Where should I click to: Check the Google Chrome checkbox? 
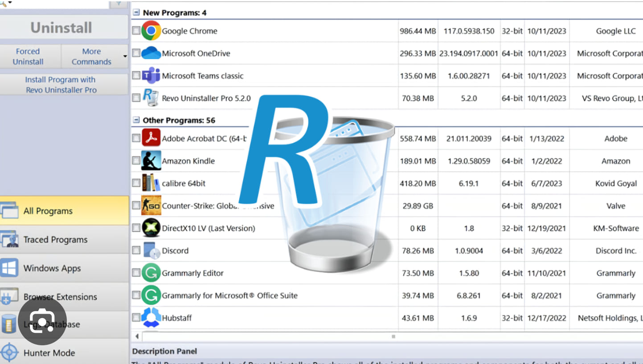pos(136,31)
